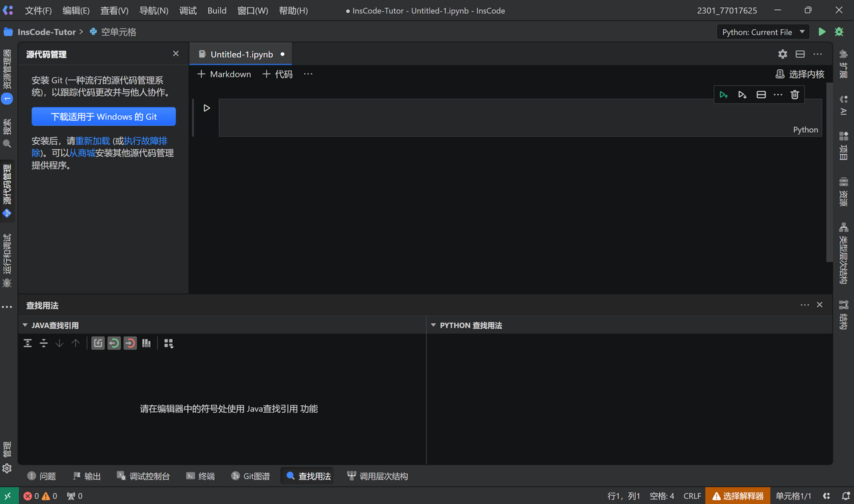Open more actions in notebook toolbar after 代码
This screenshot has width=854, height=504.
308,74
